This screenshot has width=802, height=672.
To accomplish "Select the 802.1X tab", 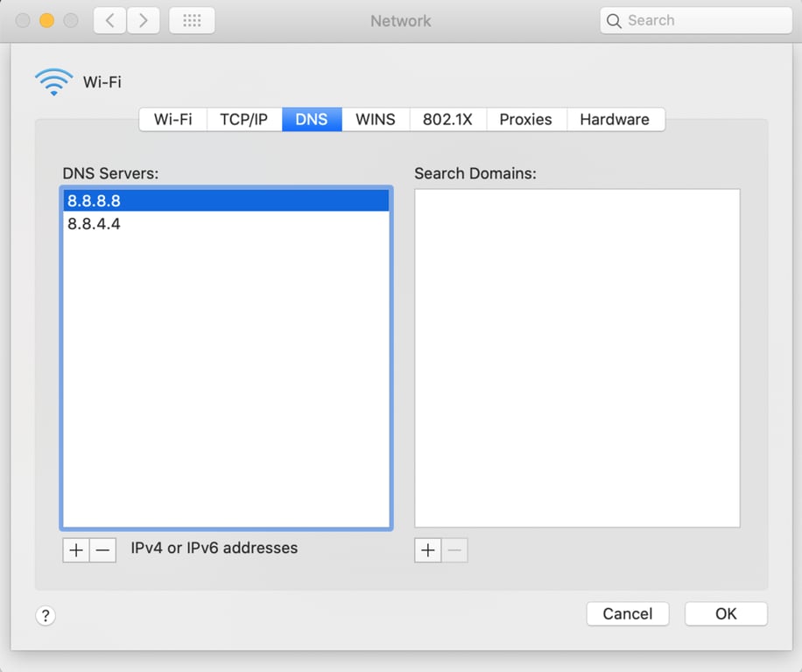I will (447, 119).
